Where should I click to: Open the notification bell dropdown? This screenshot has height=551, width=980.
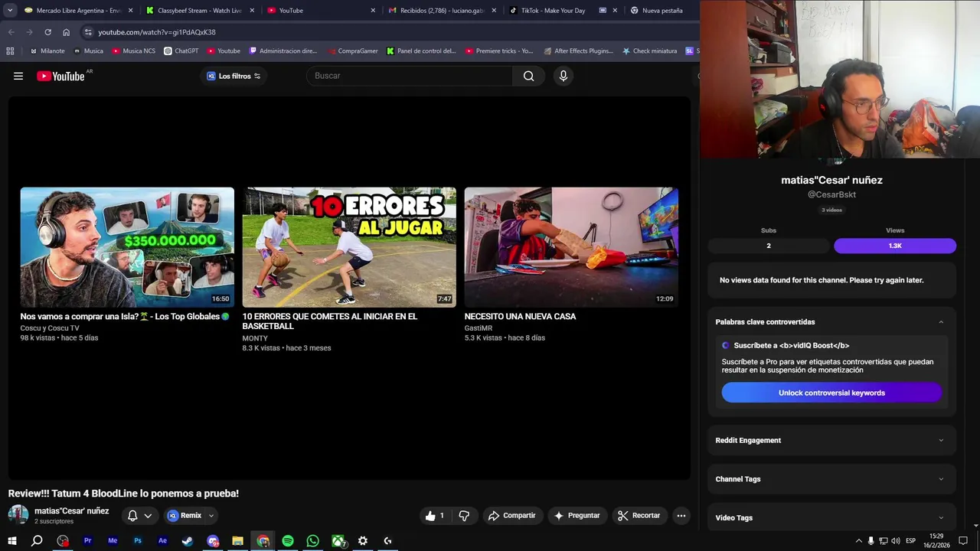tap(139, 516)
